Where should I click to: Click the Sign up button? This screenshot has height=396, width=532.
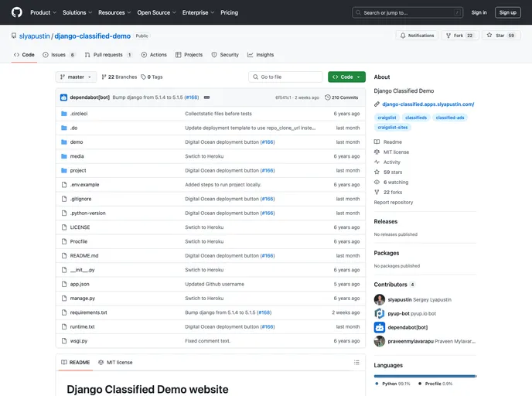507,12
